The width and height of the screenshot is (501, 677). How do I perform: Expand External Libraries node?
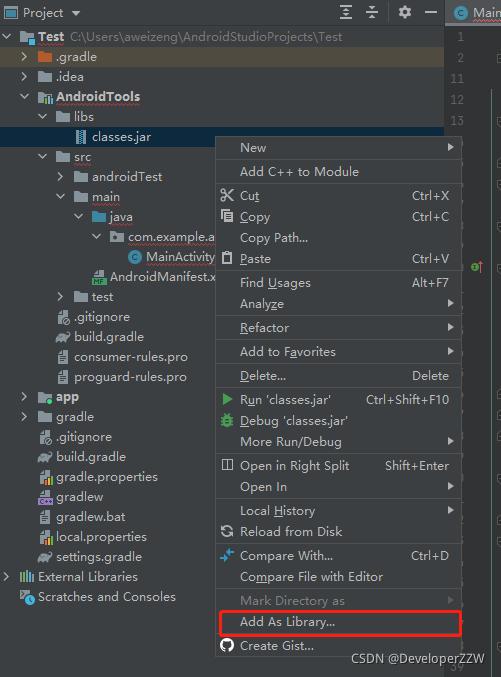tap(7, 577)
